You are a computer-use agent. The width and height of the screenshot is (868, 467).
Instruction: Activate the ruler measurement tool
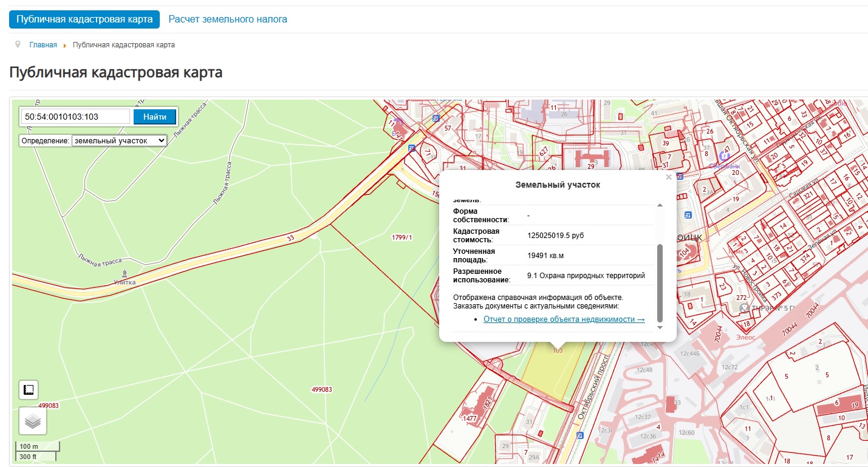point(29,390)
